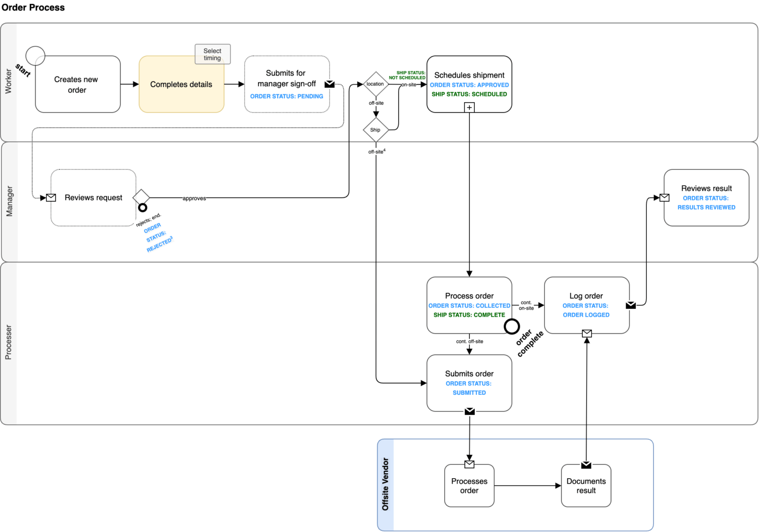Image resolution: width=759 pixels, height=532 pixels.
Task: Click the Worker swimlane label
Action: tap(8, 82)
